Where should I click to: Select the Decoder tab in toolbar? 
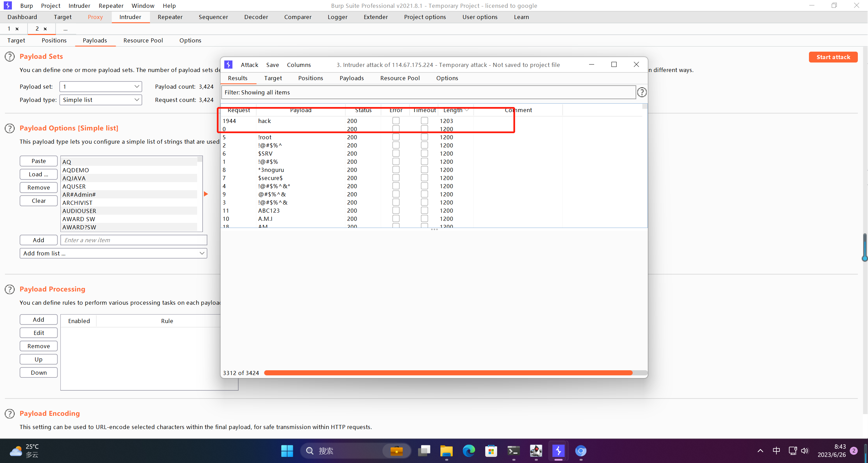256,17
